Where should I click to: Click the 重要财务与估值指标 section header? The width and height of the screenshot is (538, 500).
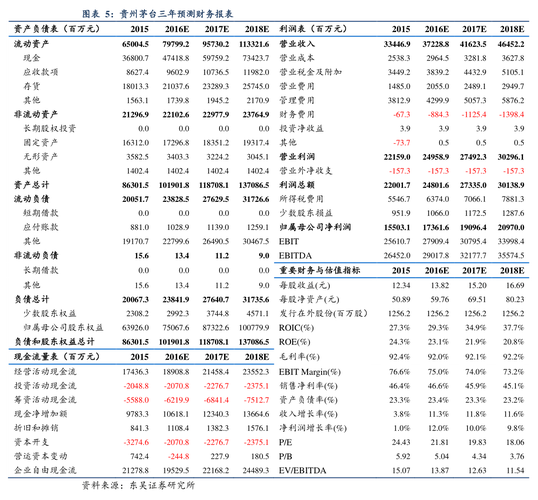(x=319, y=270)
